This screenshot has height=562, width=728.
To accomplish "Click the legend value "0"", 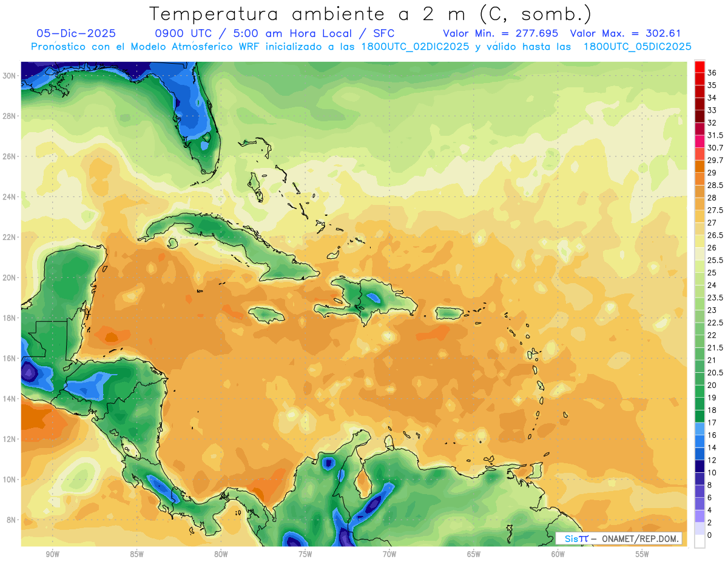I will click(x=710, y=535).
